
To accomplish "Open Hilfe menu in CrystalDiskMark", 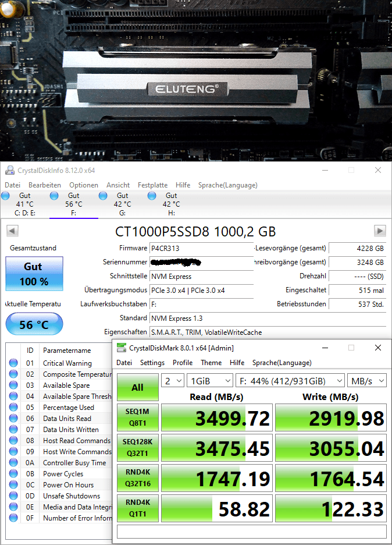I will (237, 363).
